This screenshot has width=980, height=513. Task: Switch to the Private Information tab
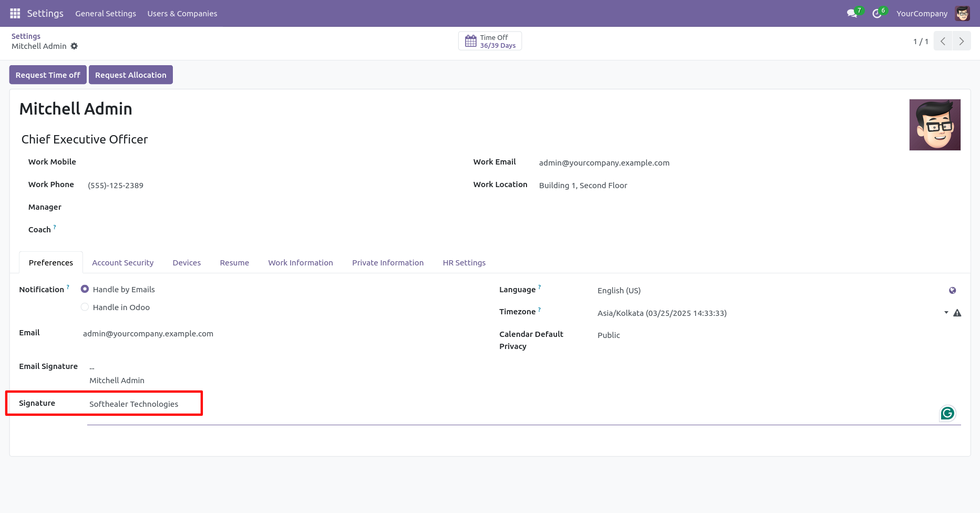(388, 263)
